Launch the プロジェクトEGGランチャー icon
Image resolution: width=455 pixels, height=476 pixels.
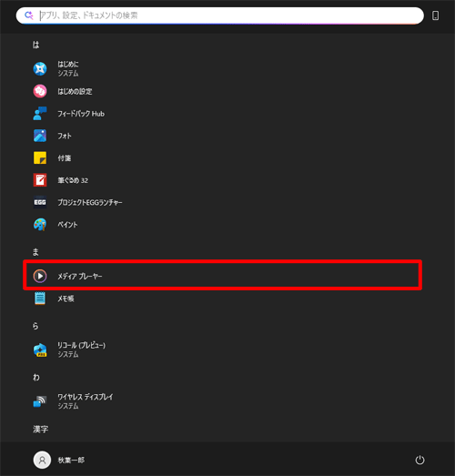pyautogui.click(x=40, y=202)
